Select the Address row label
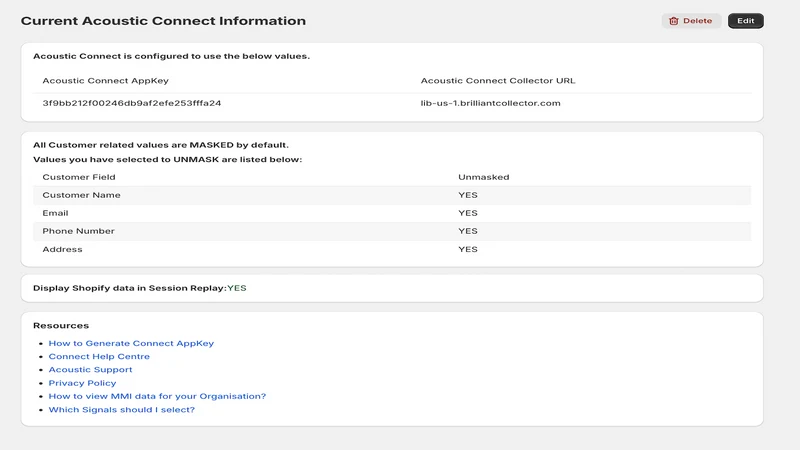800x450 pixels. (62, 249)
